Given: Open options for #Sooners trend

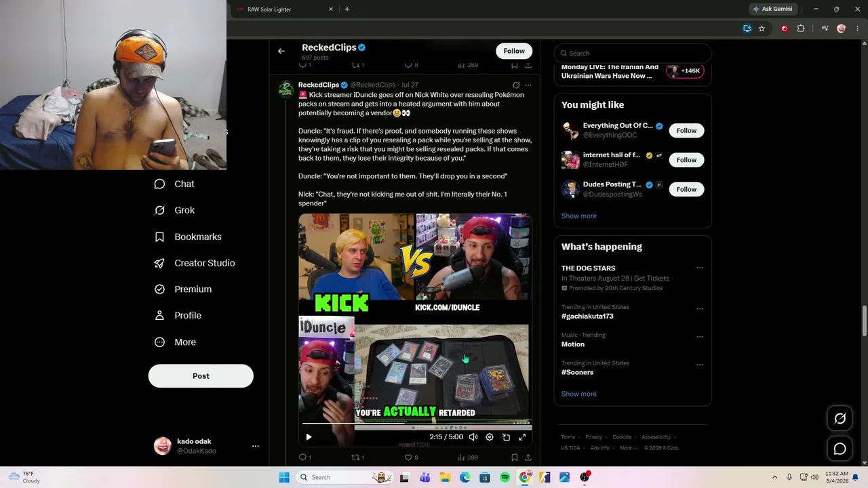Looking at the screenshot, I should [700, 365].
